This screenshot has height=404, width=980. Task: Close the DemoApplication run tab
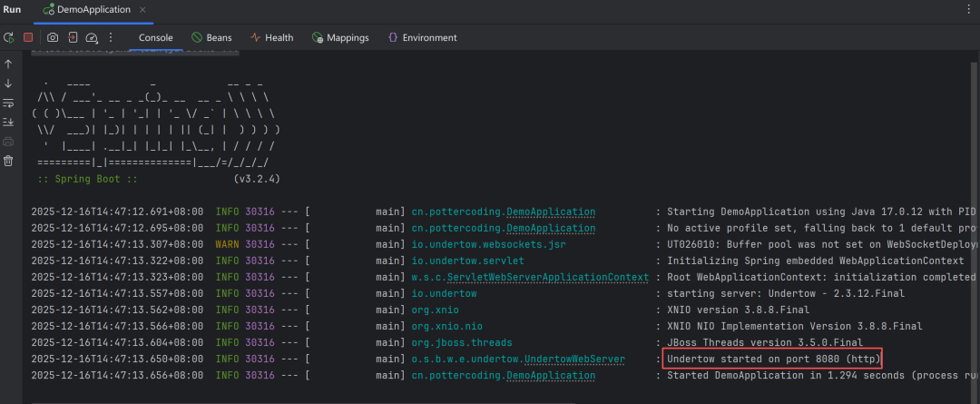[x=142, y=9]
